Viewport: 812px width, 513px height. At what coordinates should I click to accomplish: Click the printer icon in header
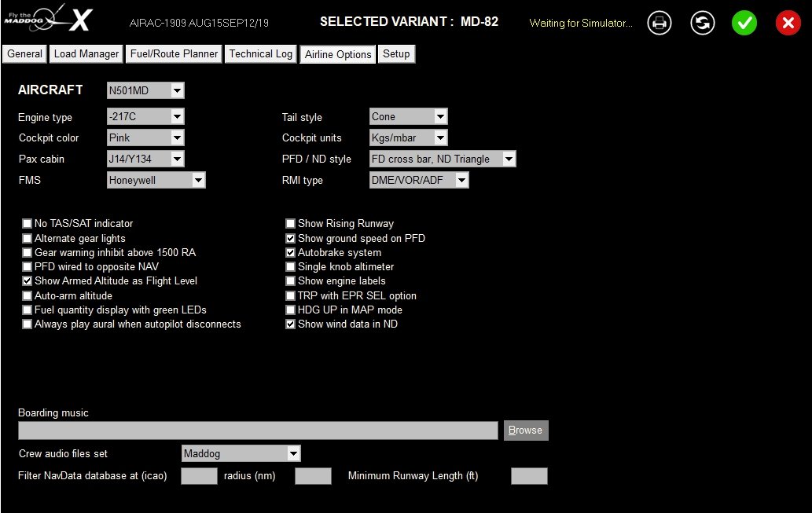pos(660,24)
